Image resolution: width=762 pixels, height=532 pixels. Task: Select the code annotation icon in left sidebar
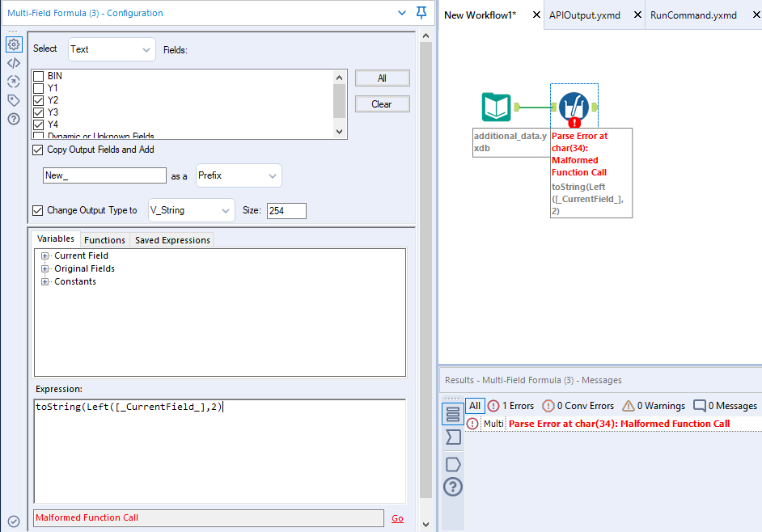tap(13, 63)
